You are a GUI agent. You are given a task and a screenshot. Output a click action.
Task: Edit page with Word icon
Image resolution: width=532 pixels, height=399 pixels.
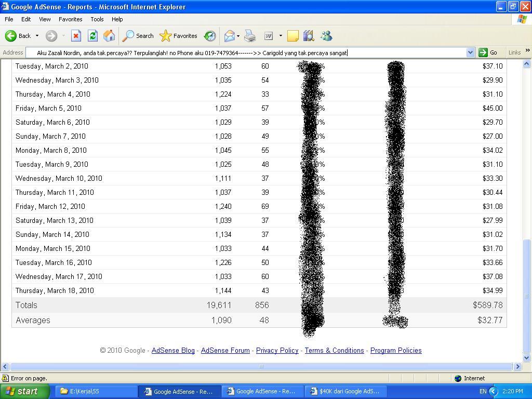pyautogui.click(x=269, y=36)
